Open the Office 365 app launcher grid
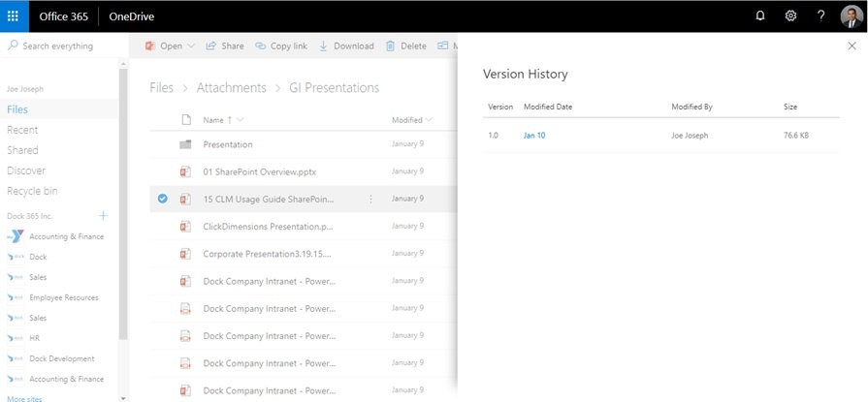868x402 pixels. pyautogui.click(x=13, y=16)
